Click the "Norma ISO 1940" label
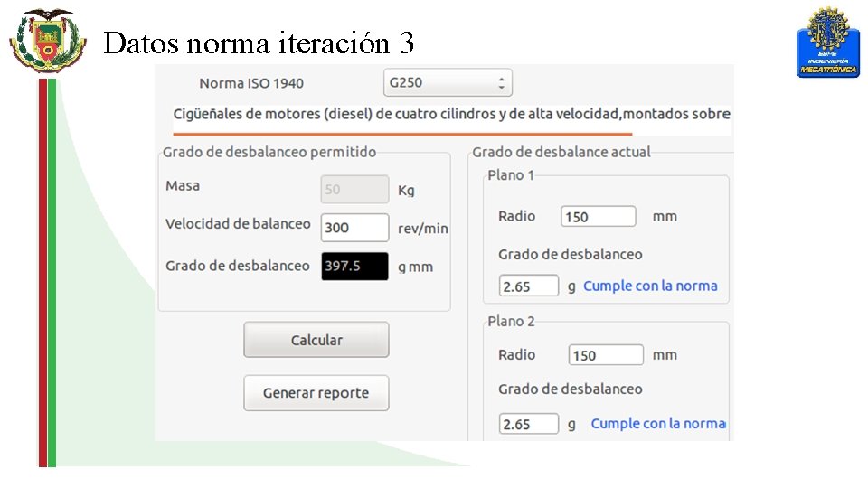 tap(251, 83)
